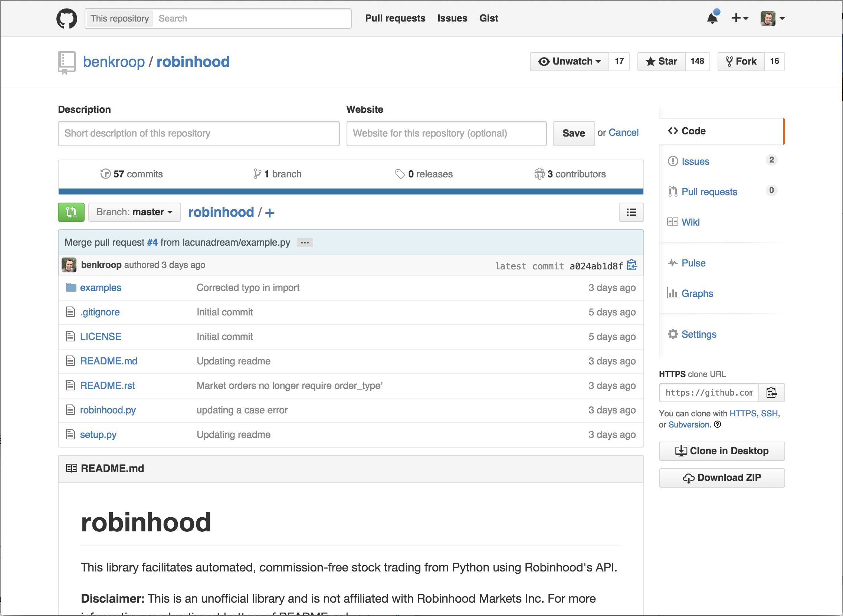Click the GitHub Octocat logo
Viewport: 843px width, 616px height.
click(x=67, y=18)
